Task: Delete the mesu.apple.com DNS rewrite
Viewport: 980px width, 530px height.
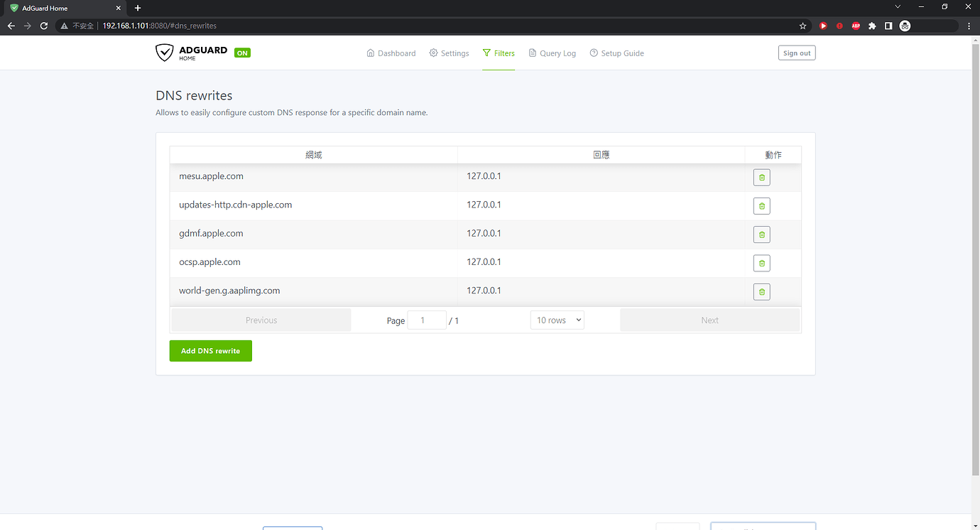Action: (761, 177)
